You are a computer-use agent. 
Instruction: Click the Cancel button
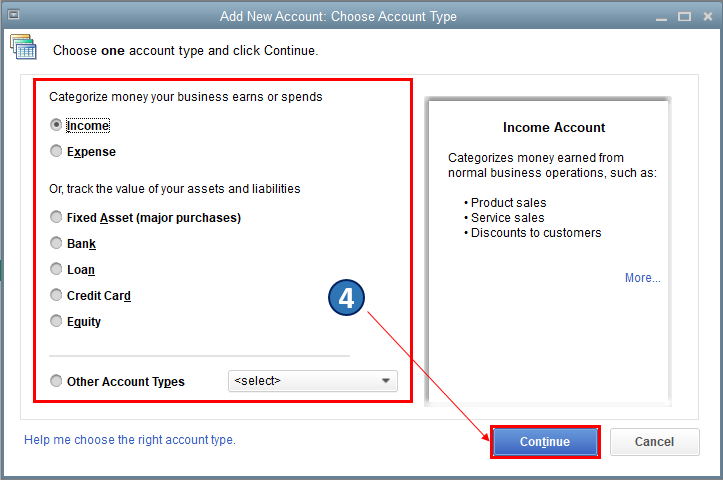pos(654,442)
